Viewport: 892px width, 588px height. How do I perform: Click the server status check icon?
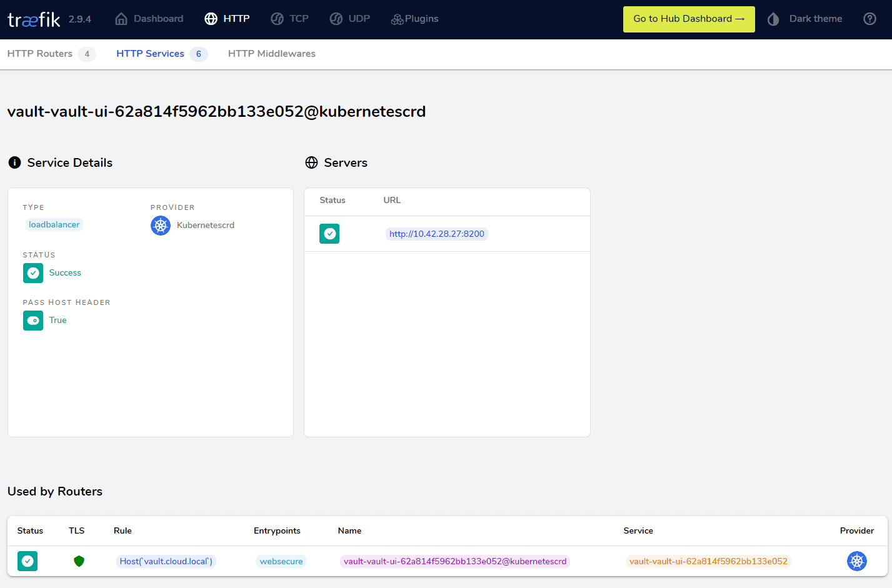click(x=329, y=234)
